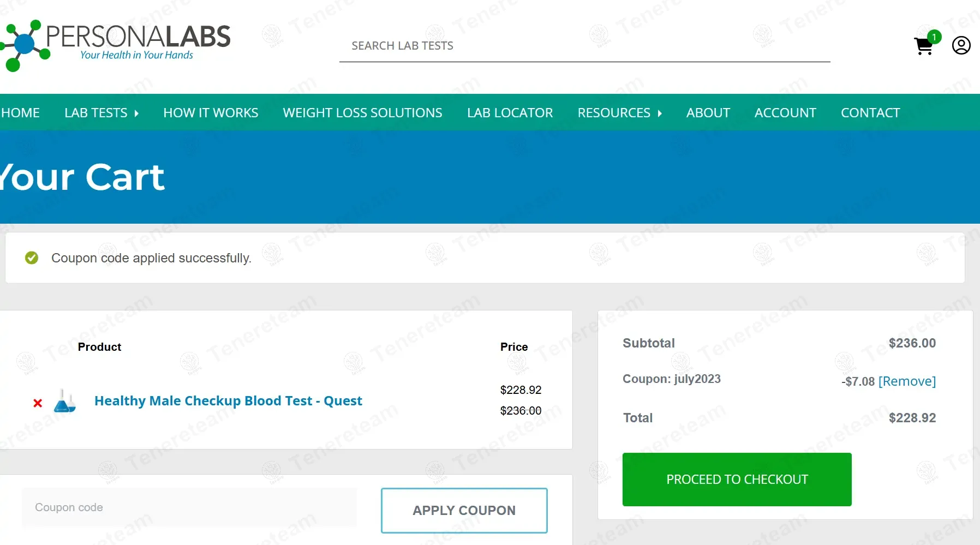
Task: Open Weight Loss Solutions menu item
Action: click(362, 113)
